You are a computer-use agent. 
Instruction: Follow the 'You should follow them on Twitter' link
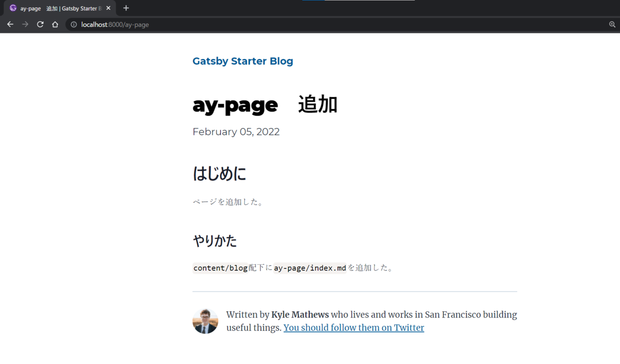tap(354, 327)
